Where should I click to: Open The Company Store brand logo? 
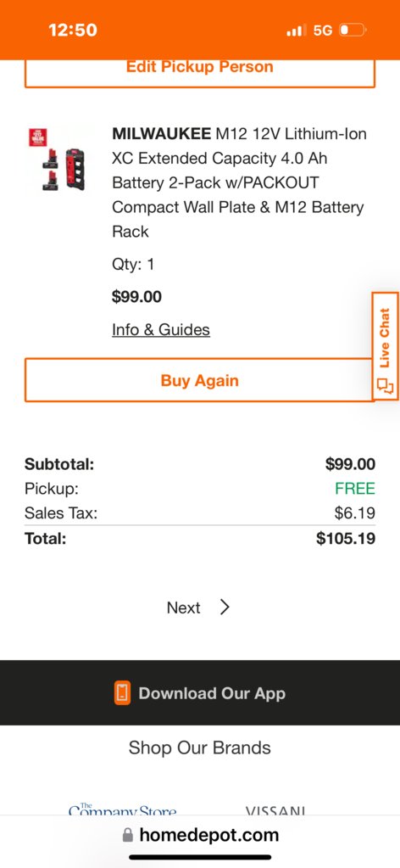click(122, 810)
